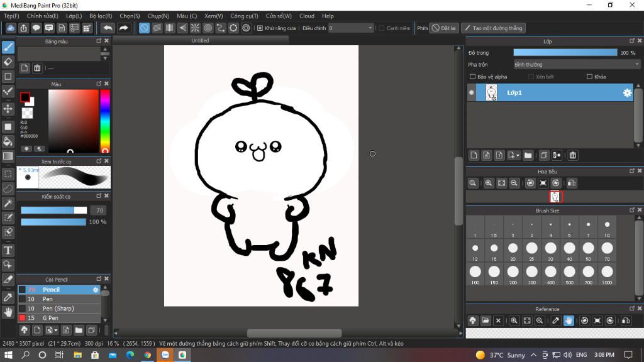Select the Text tool
644x362 pixels.
click(x=8, y=250)
